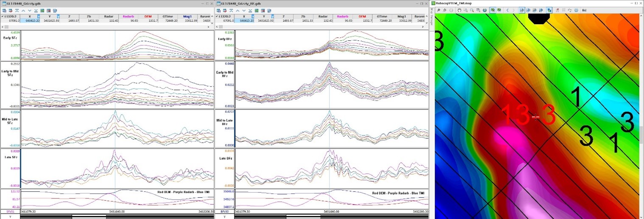The image size is (644, 219).
Task: Go to first line in Grizzly_BF.gdb window
Action: click(x=232, y=11)
